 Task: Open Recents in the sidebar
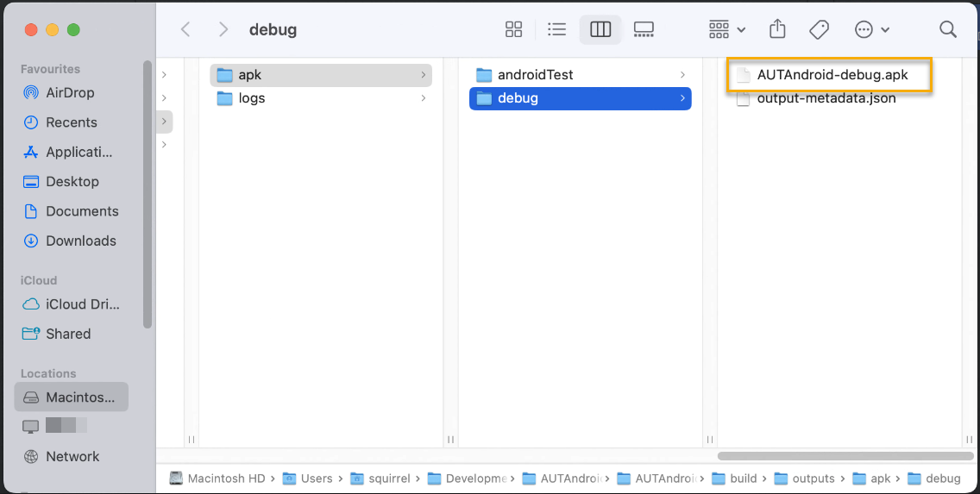pyautogui.click(x=71, y=122)
